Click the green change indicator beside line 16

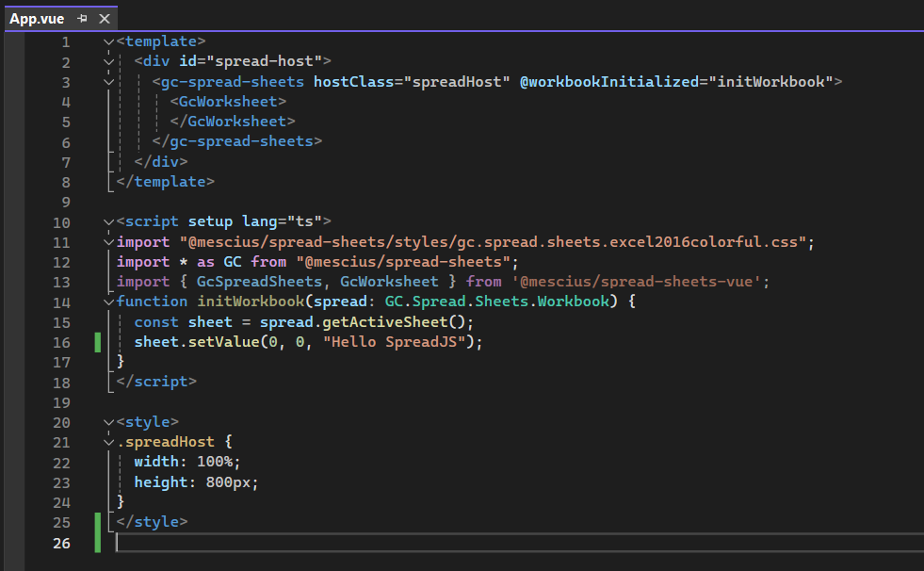[x=97, y=342]
